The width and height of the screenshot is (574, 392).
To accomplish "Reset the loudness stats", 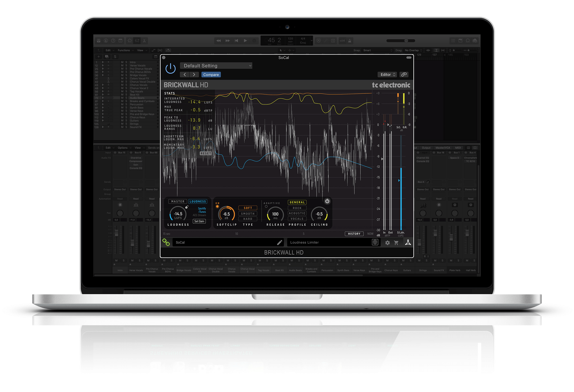I will 206,153.
